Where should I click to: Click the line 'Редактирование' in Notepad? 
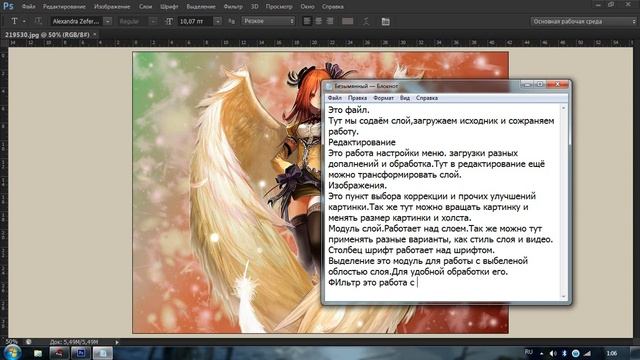[x=362, y=142]
